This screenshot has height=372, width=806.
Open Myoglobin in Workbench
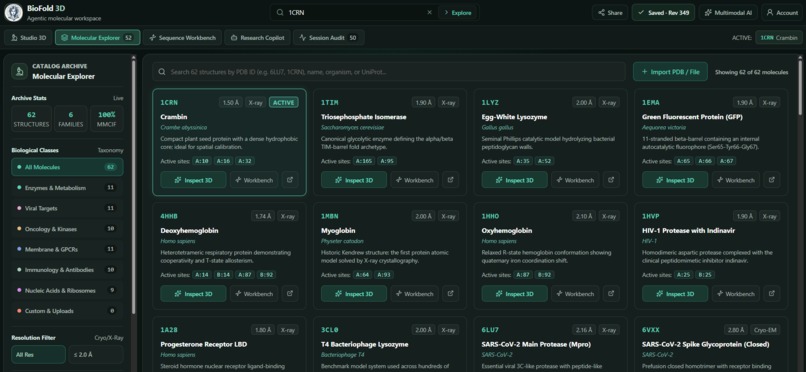pyautogui.click(x=415, y=293)
